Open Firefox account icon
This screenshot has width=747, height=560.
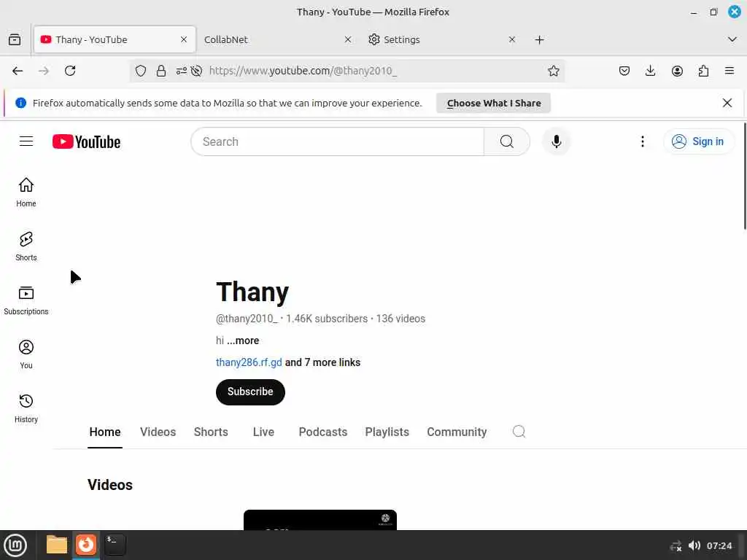[677, 71]
